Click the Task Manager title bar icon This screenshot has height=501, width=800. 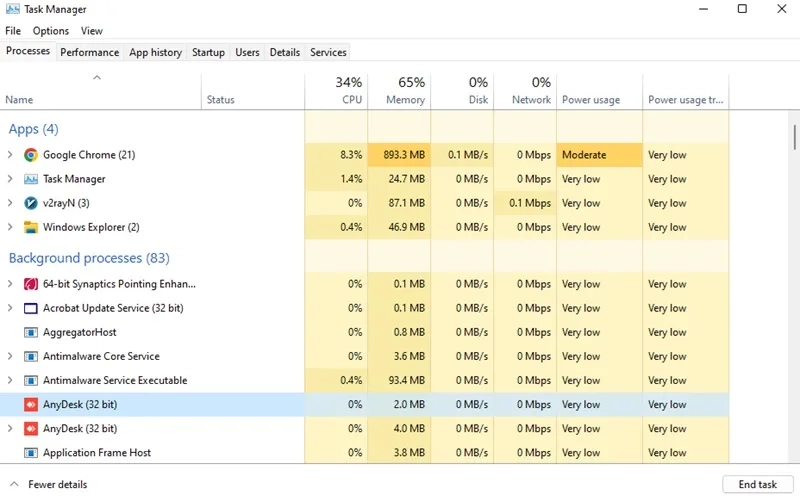pyautogui.click(x=12, y=9)
